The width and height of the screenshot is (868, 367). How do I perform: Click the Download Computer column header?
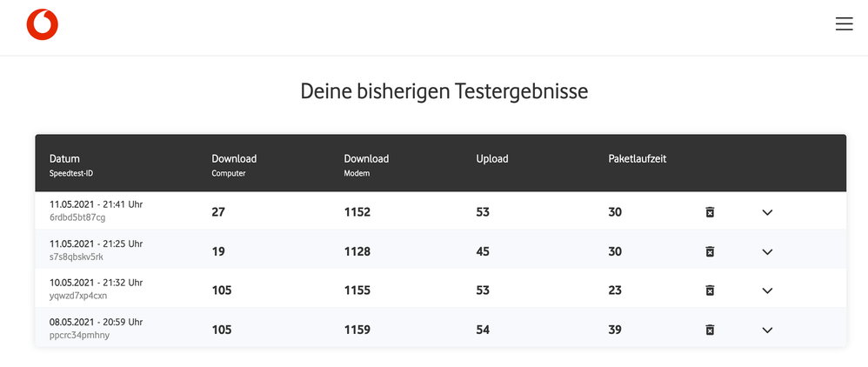(234, 159)
